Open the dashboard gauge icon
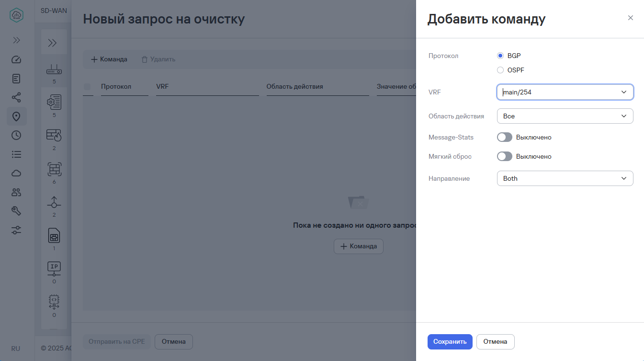 pyautogui.click(x=17, y=59)
